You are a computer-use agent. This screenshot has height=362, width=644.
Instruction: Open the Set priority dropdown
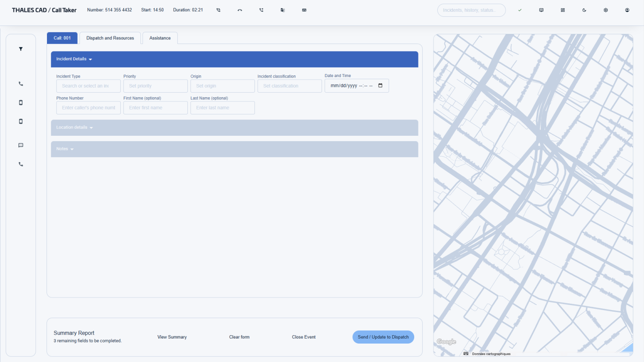(155, 86)
